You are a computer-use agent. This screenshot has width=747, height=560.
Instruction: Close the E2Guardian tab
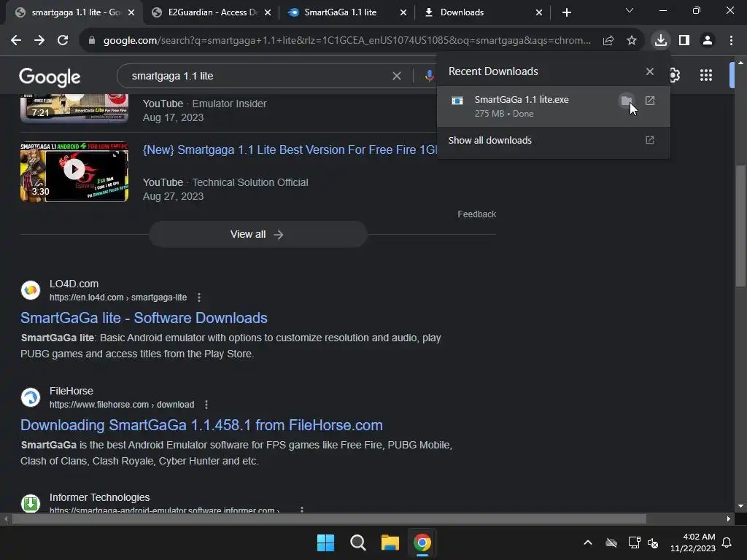tap(268, 12)
